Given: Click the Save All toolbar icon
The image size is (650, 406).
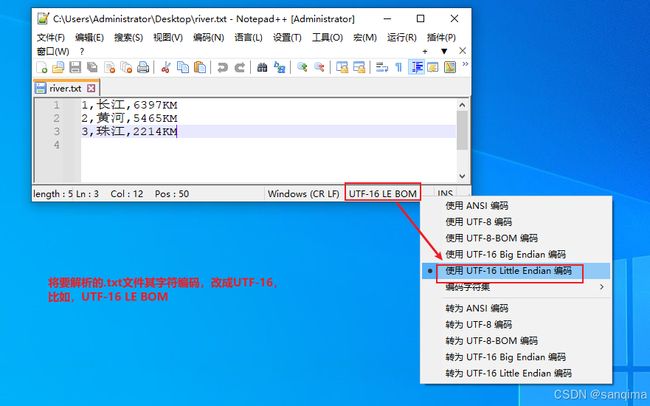Looking at the screenshot, I should pos(92,67).
